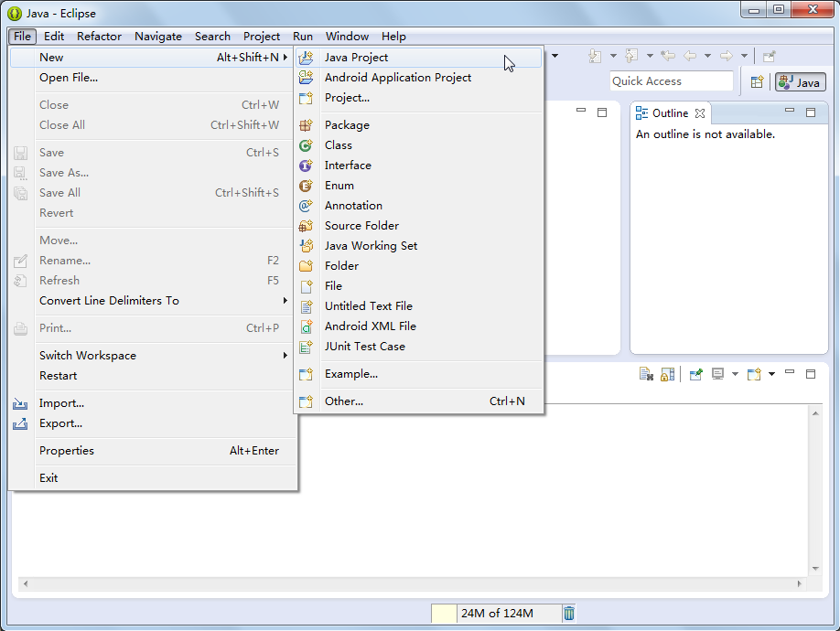Click the Interface icon in New submenu

[307, 166]
